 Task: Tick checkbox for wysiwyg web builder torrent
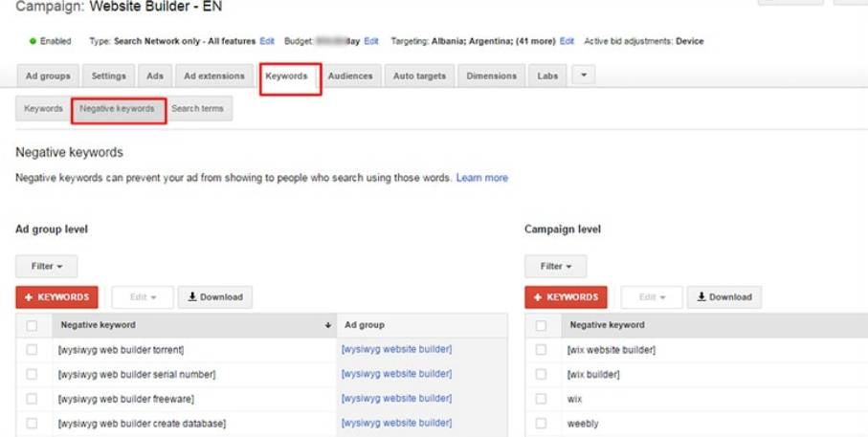(x=32, y=350)
